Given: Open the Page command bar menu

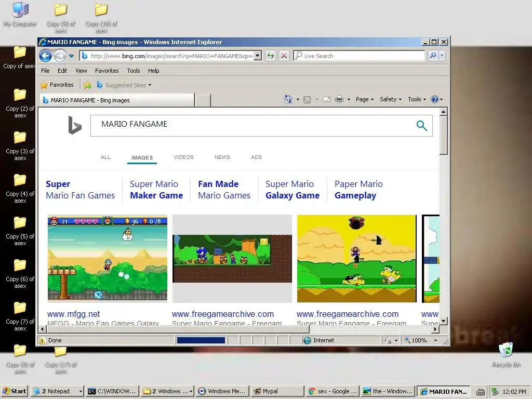Looking at the screenshot, I should [365, 99].
